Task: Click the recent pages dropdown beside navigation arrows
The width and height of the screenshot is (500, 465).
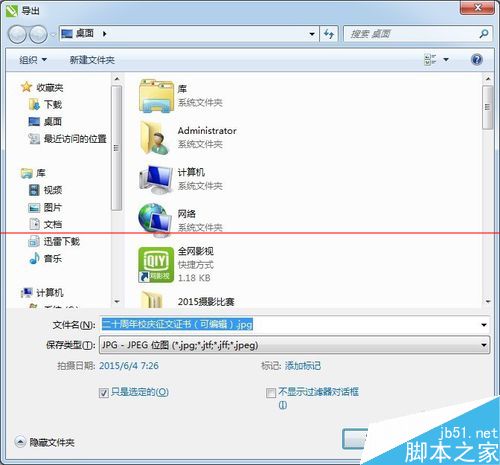Action: [x=53, y=34]
